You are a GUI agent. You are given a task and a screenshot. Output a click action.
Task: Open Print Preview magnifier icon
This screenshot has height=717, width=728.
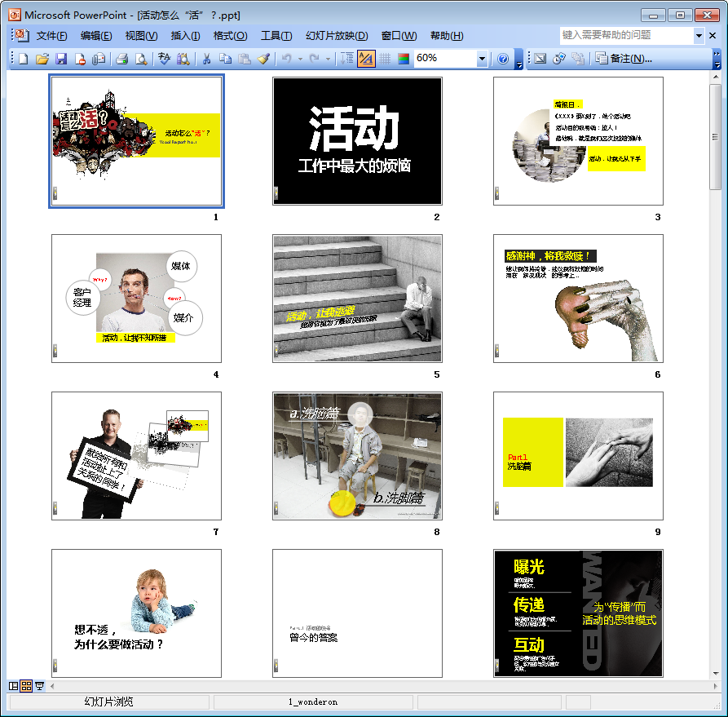141,59
